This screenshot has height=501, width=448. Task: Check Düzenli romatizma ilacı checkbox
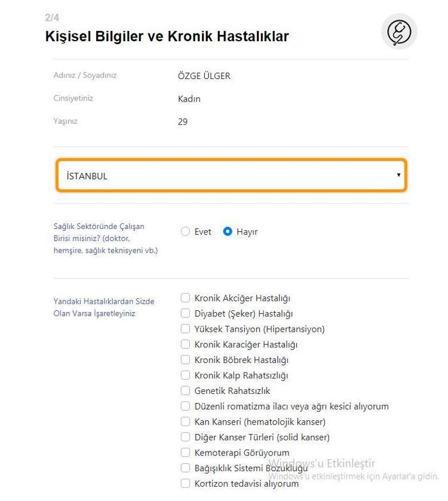pyautogui.click(x=185, y=406)
